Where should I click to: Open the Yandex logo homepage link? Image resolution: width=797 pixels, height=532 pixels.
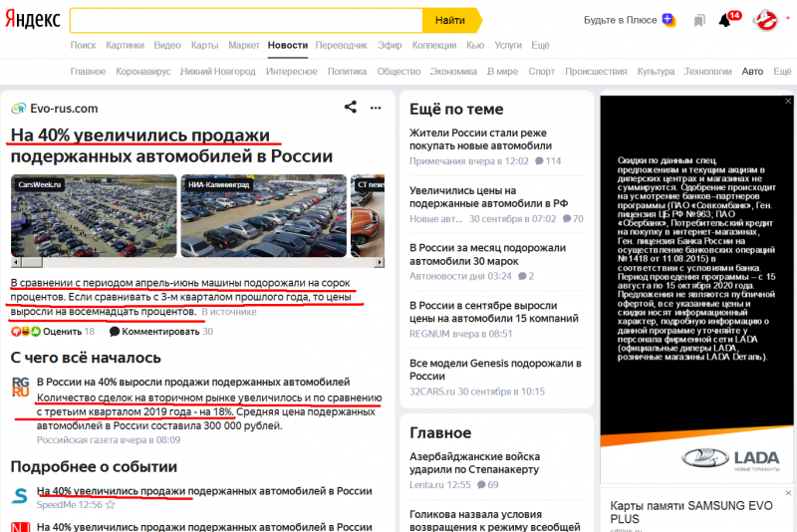(x=33, y=20)
